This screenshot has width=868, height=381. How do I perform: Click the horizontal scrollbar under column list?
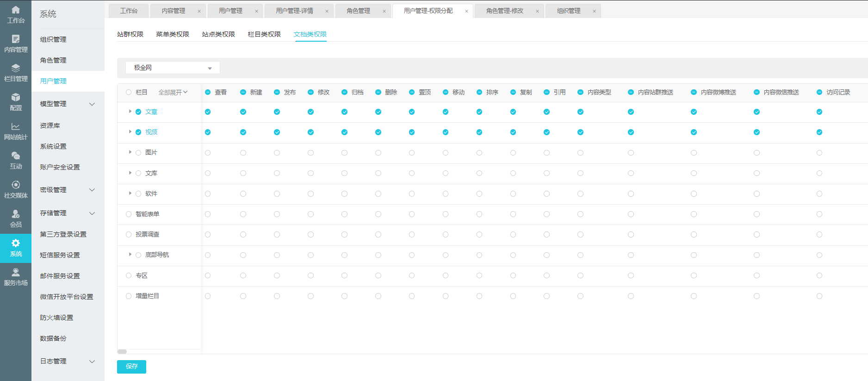pos(122,351)
